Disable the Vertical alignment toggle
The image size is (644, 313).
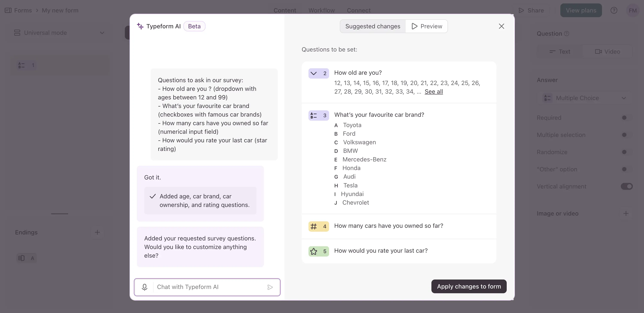(x=626, y=186)
